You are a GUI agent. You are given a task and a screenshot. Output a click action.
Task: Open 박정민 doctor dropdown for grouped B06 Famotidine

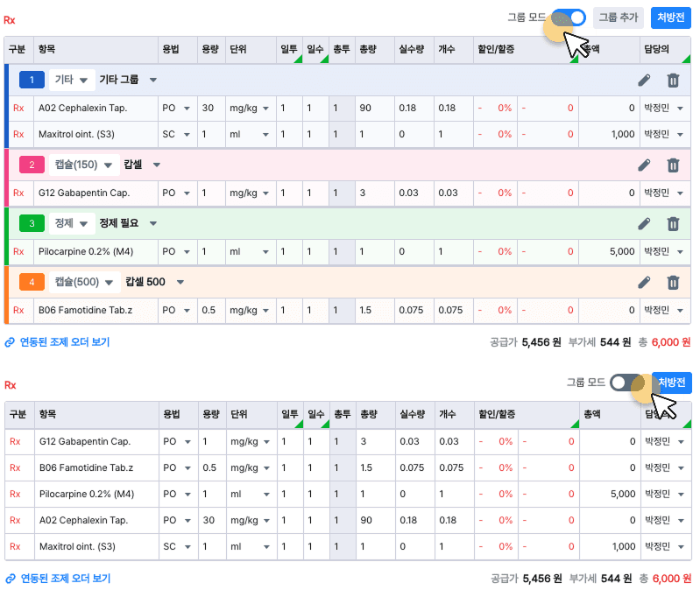[664, 310]
